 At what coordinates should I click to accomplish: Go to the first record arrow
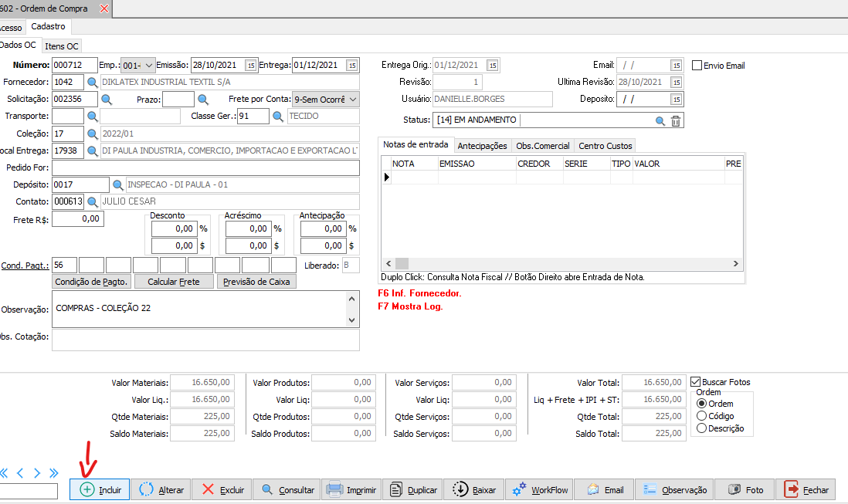point(4,473)
